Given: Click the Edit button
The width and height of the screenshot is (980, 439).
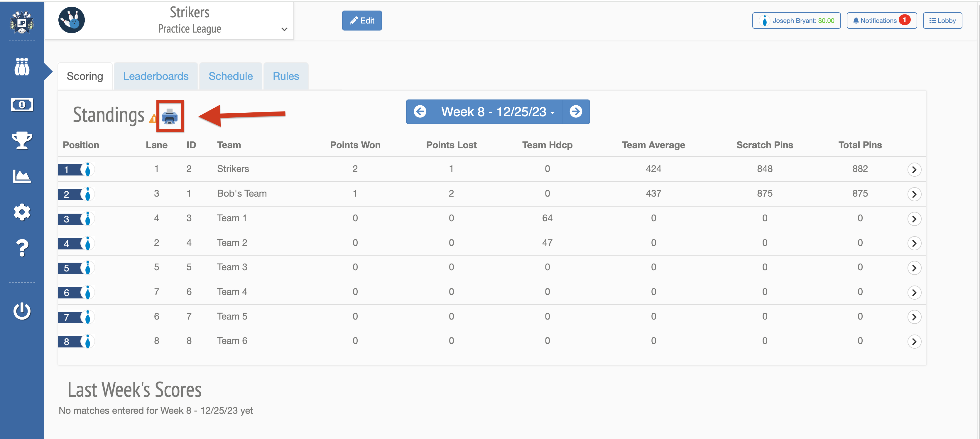Looking at the screenshot, I should (362, 21).
